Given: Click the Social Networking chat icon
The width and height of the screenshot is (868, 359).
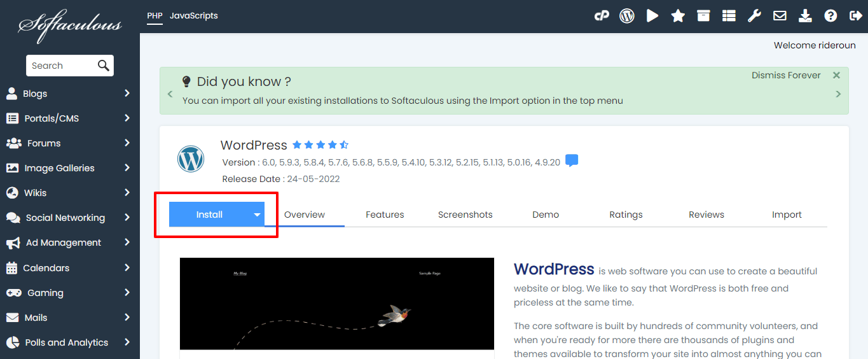Looking at the screenshot, I should pyautogui.click(x=13, y=218).
